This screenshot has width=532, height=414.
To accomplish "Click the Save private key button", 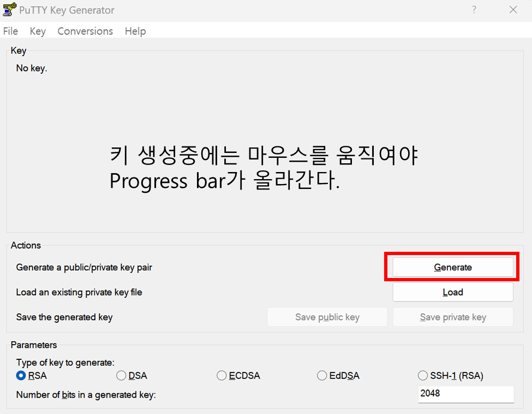I will coord(453,317).
